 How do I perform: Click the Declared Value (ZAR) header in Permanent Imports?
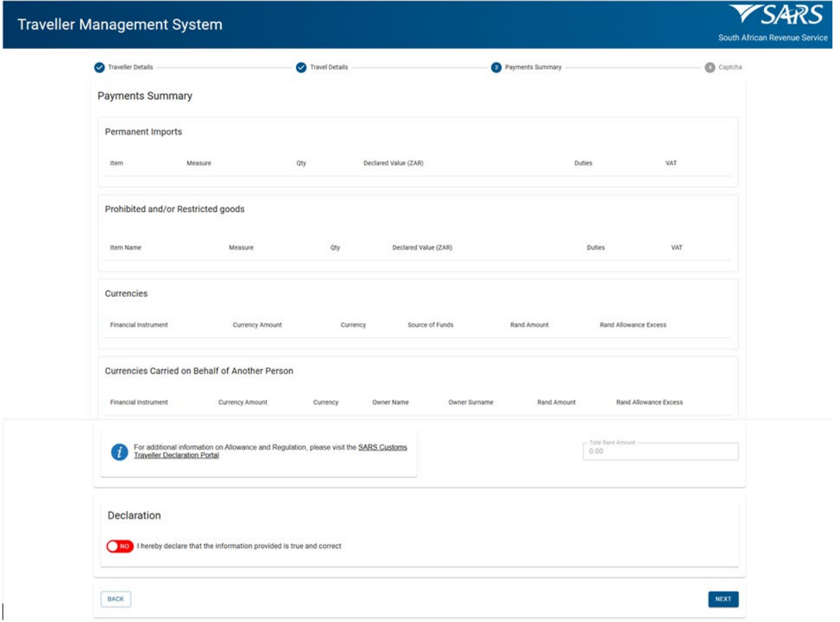[393, 164]
